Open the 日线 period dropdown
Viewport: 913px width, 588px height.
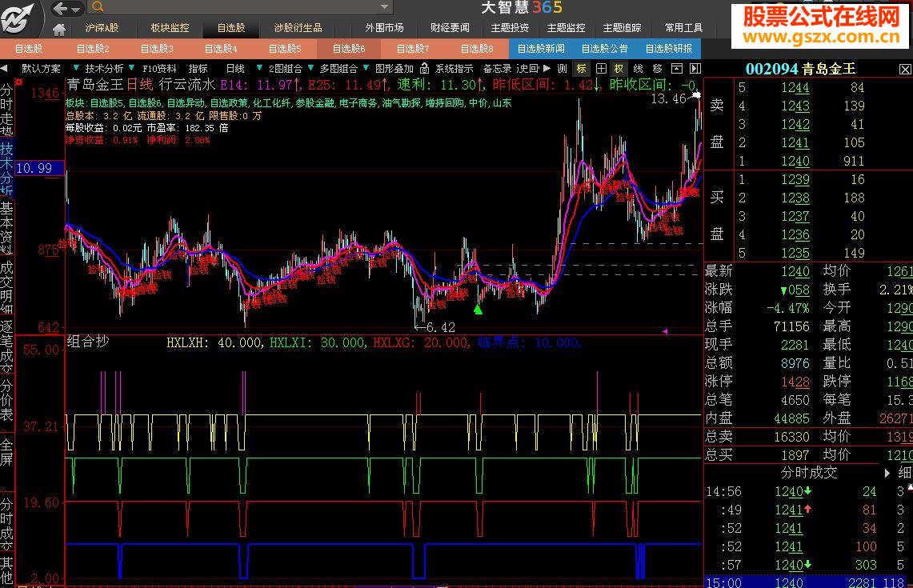pos(235,68)
